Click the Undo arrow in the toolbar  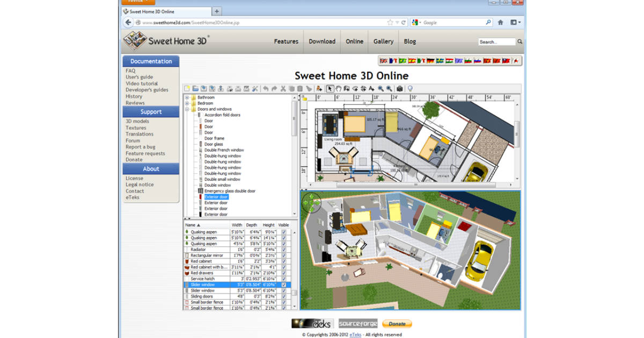click(x=265, y=89)
